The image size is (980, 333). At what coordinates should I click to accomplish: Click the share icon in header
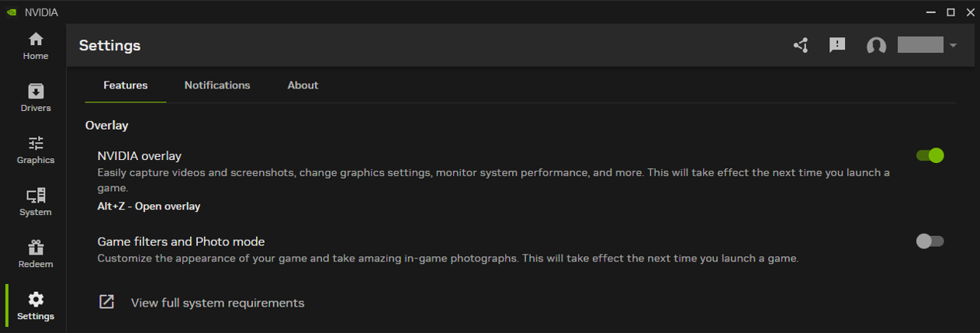point(801,45)
